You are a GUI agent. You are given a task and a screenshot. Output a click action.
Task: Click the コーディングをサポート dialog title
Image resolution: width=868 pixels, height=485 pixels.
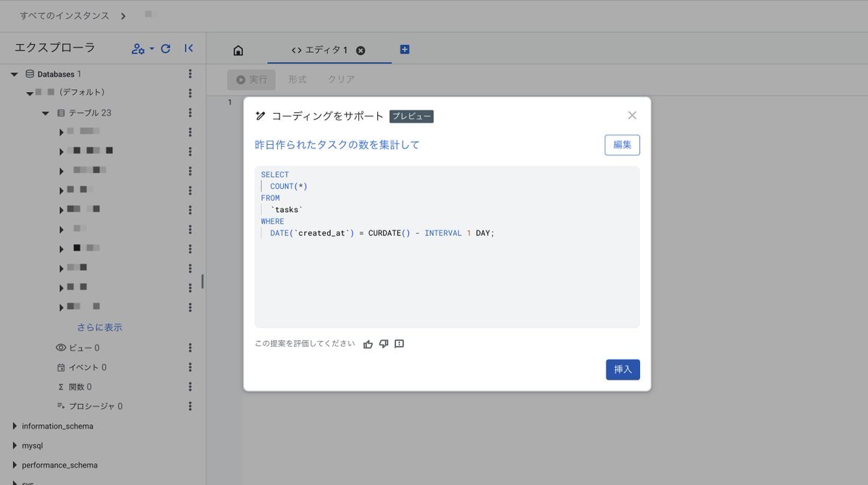click(328, 116)
